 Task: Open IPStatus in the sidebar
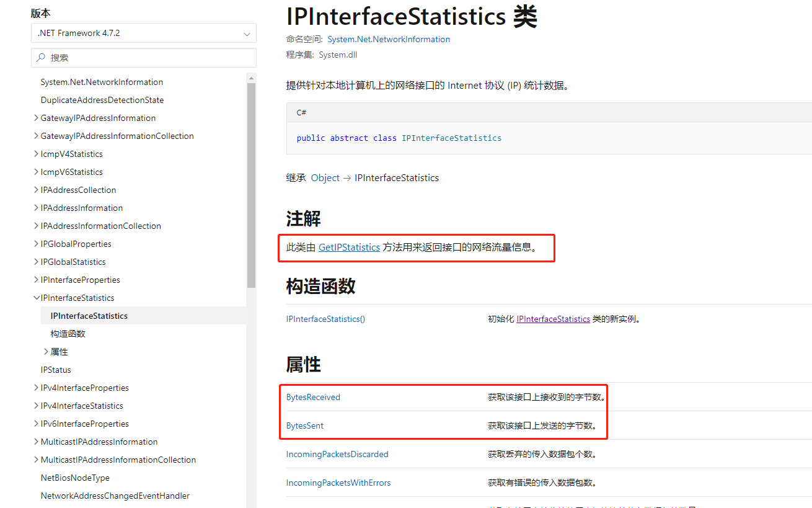[x=56, y=370]
